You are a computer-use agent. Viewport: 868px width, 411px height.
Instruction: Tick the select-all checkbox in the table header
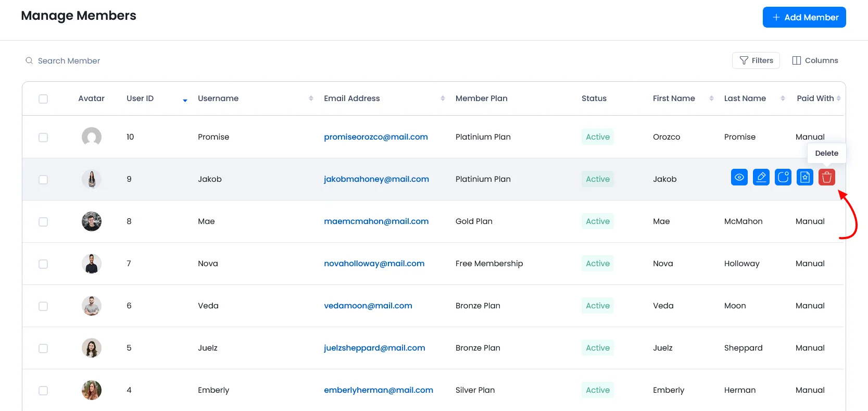[x=43, y=99]
